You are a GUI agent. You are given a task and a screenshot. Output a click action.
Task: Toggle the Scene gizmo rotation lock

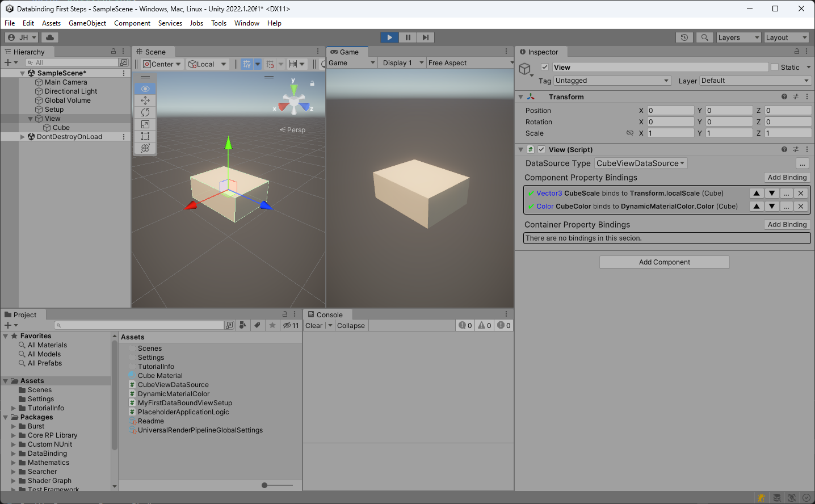click(x=312, y=83)
